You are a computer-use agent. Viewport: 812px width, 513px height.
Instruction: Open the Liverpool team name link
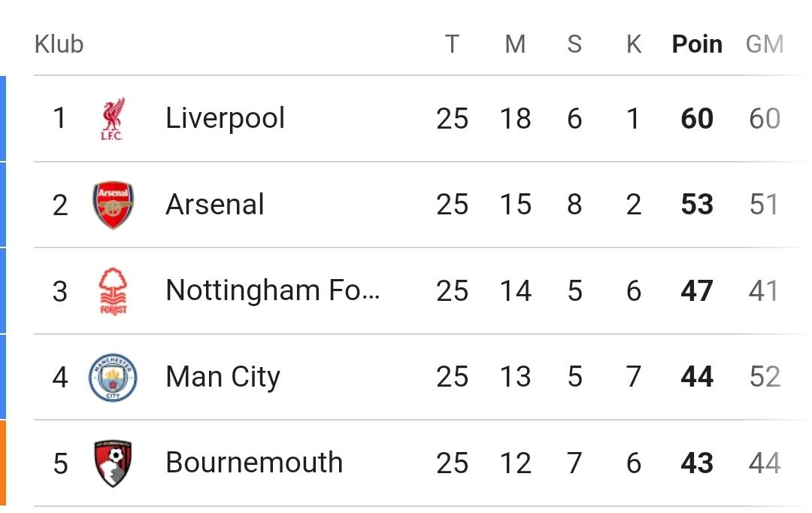225,119
